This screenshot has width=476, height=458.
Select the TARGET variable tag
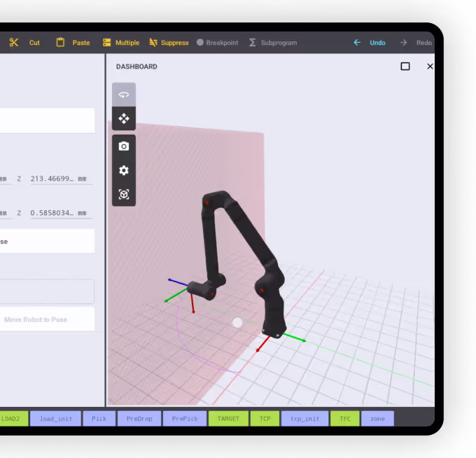tap(228, 419)
